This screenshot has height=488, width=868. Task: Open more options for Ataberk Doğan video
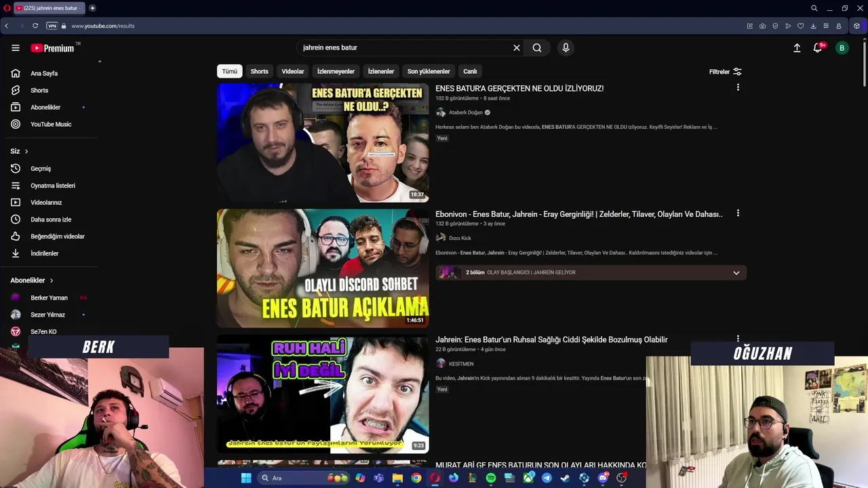pos(738,87)
